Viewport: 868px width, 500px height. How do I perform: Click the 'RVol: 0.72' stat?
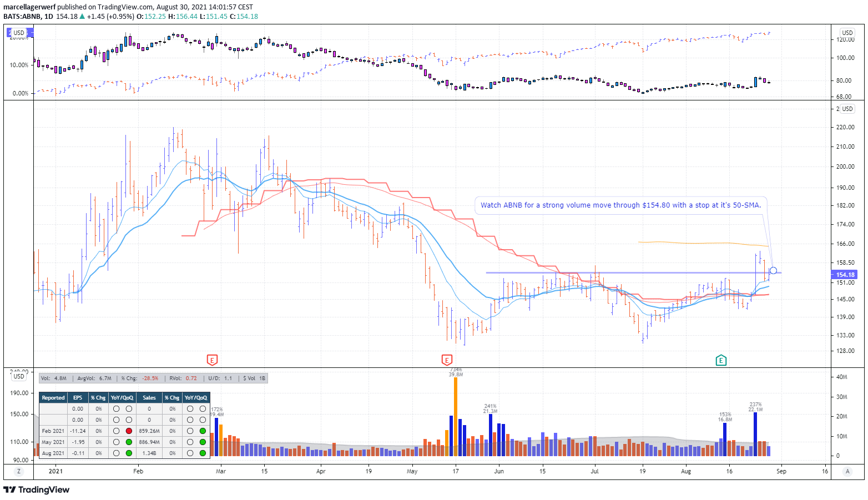(183, 378)
